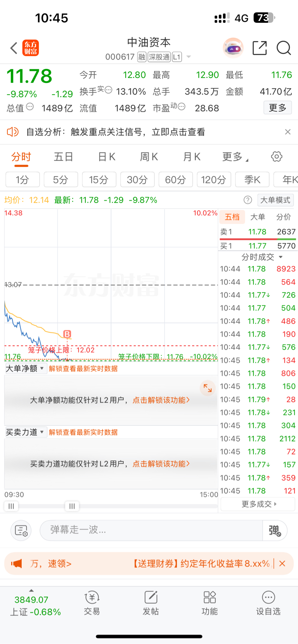298x644 pixels.
Task: Select the 60分 period
Action: 175,180
